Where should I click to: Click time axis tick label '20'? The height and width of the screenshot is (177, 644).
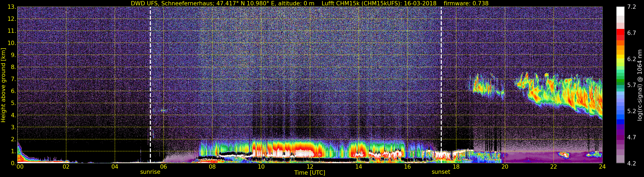pyautogui.click(x=505, y=167)
